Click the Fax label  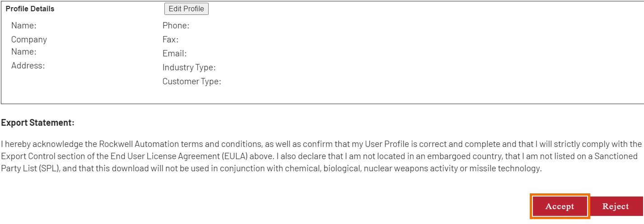[170, 40]
